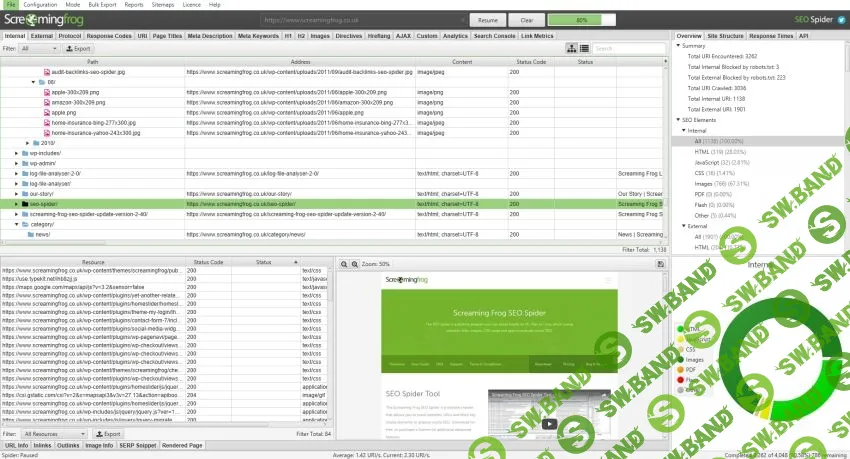Click the Resume crawl button

(x=488, y=20)
